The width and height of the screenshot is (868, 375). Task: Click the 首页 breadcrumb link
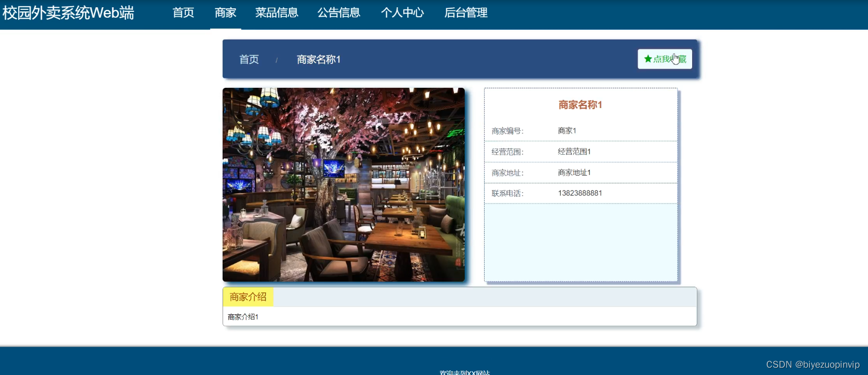click(249, 60)
